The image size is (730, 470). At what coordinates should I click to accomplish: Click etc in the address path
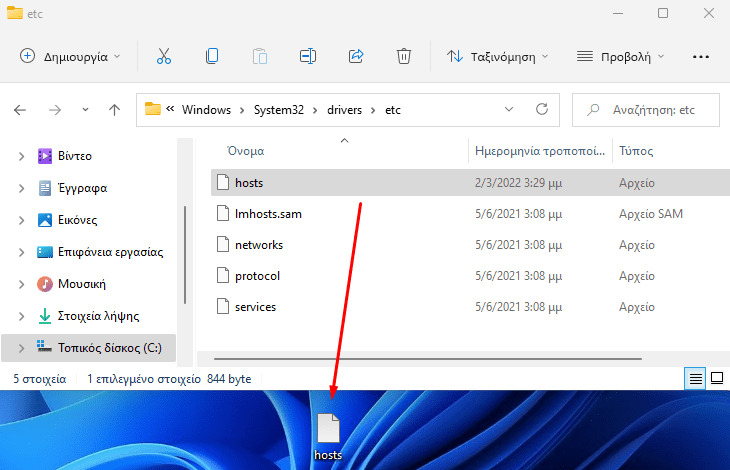click(x=392, y=110)
